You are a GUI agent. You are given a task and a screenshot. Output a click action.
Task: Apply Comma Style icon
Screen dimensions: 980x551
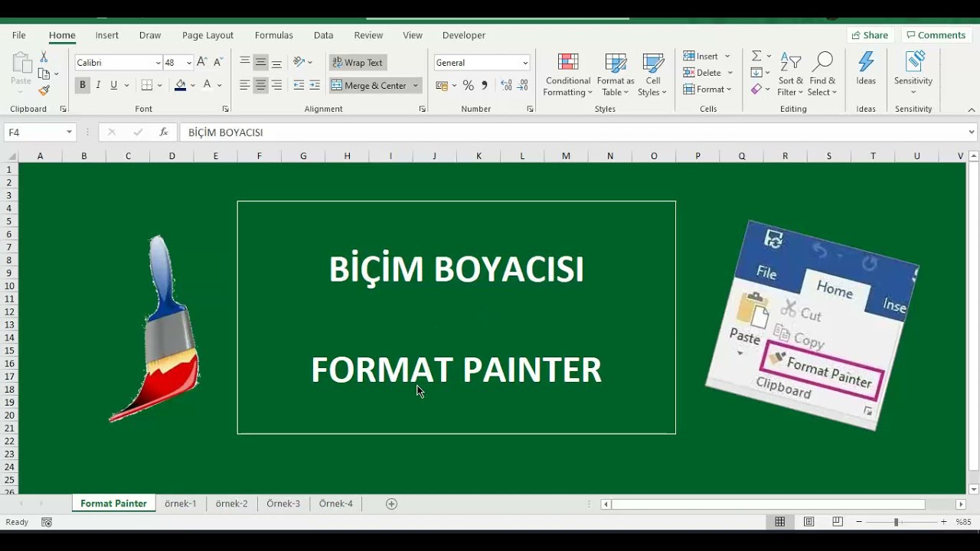(x=484, y=85)
